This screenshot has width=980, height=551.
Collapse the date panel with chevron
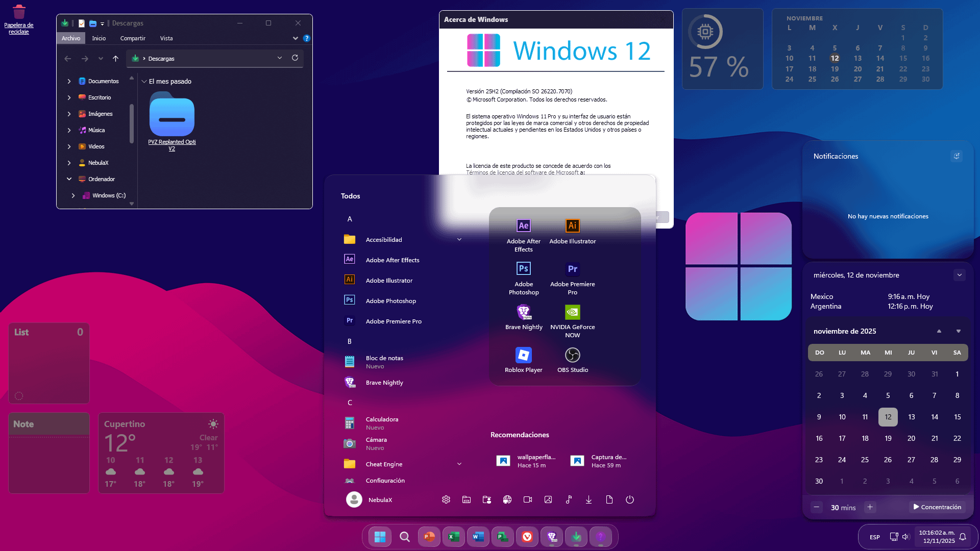click(959, 275)
